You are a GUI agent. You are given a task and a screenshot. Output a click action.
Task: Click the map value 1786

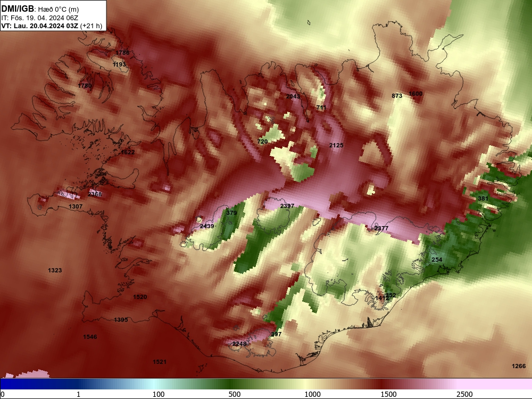(x=122, y=53)
